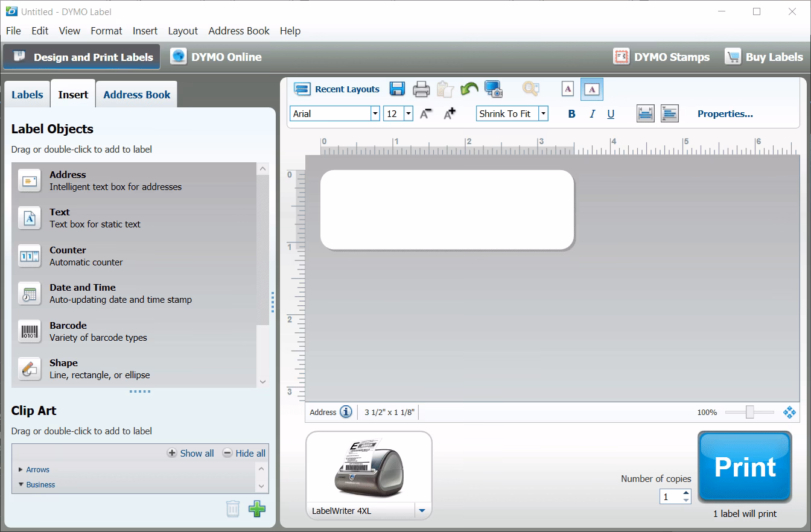The width and height of the screenshot is (811, 532).
Task: Click the trash delete clip art icon
Action: click(x=233, y=508)
